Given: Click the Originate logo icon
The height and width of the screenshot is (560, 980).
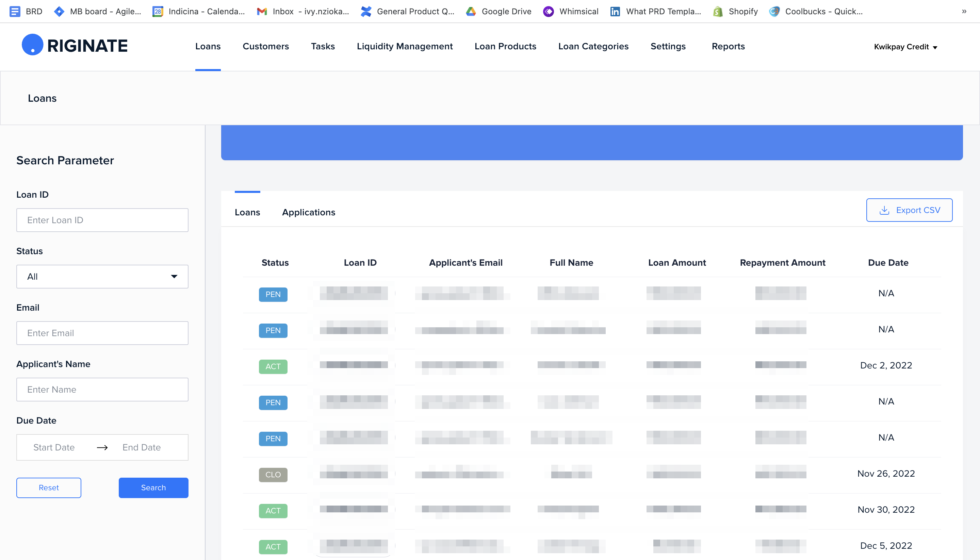Looking at the screenshot, I should click(32, 45).
